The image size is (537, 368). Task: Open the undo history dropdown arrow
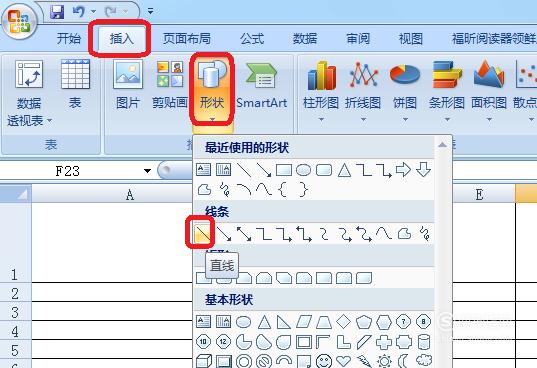[93, 12]
